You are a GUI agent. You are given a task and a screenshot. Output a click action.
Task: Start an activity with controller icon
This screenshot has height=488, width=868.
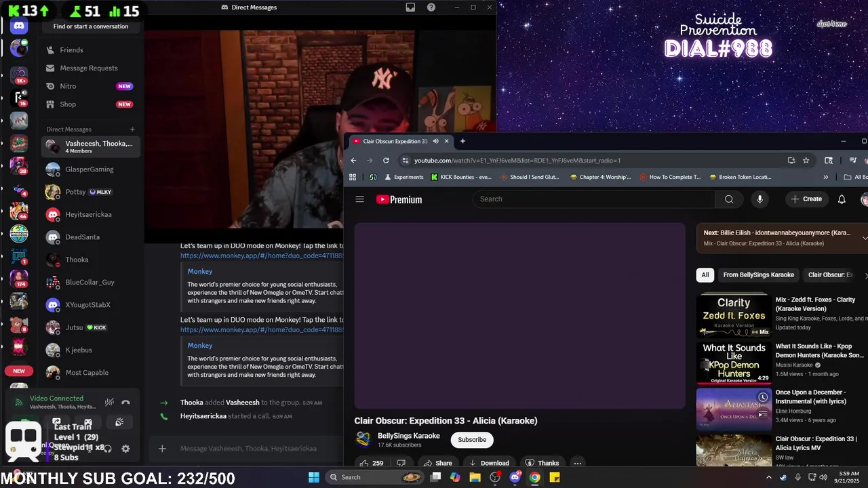click(88, 422)
